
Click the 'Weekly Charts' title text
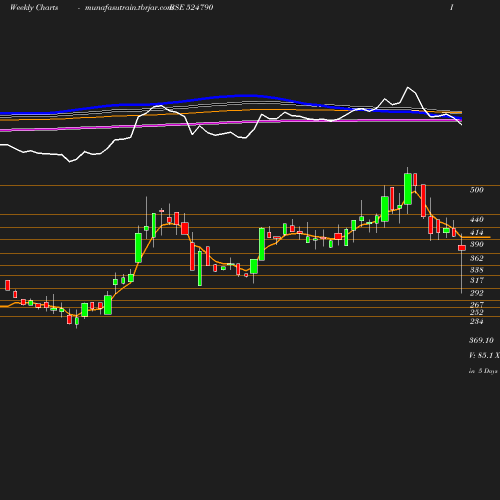point(34,7)
